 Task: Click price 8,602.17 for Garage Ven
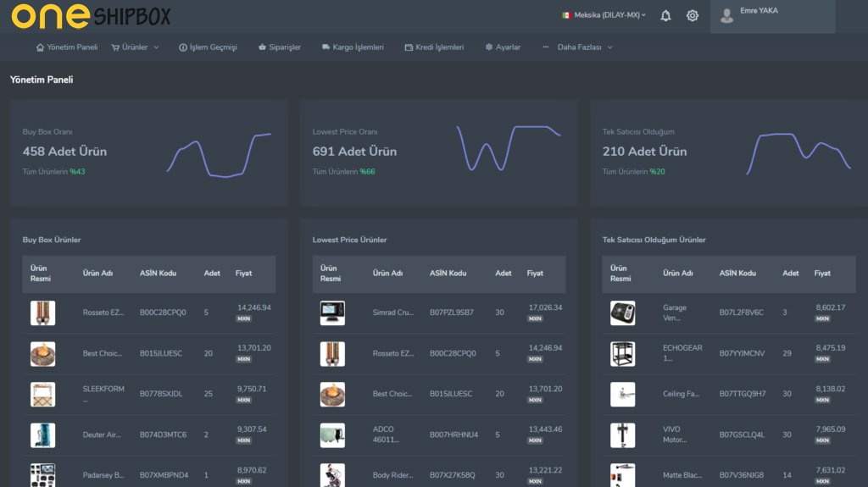(x=831, y=307)
